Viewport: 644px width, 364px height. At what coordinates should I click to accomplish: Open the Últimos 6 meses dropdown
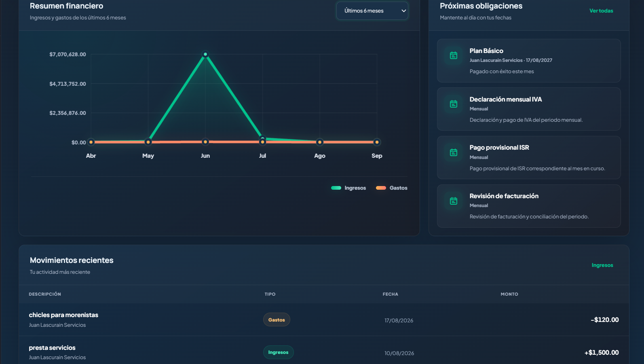click(372, 11)
